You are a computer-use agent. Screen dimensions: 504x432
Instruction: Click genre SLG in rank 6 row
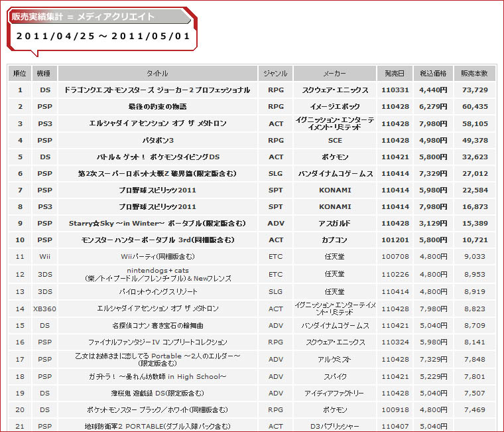pos(275,174)
